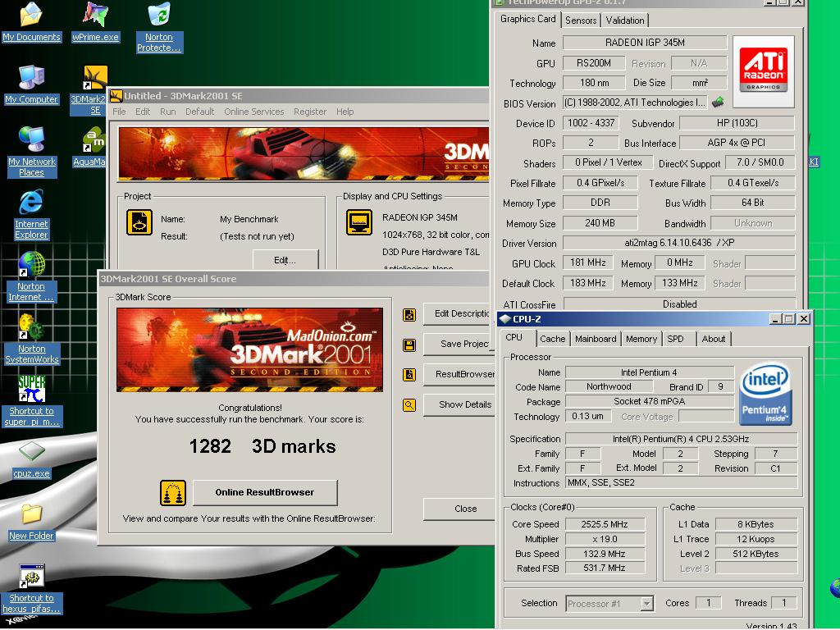Screen dimensions: 840x630
Task: Select Graphics Card tab in GPU-Z
Action: click(527, 19)
